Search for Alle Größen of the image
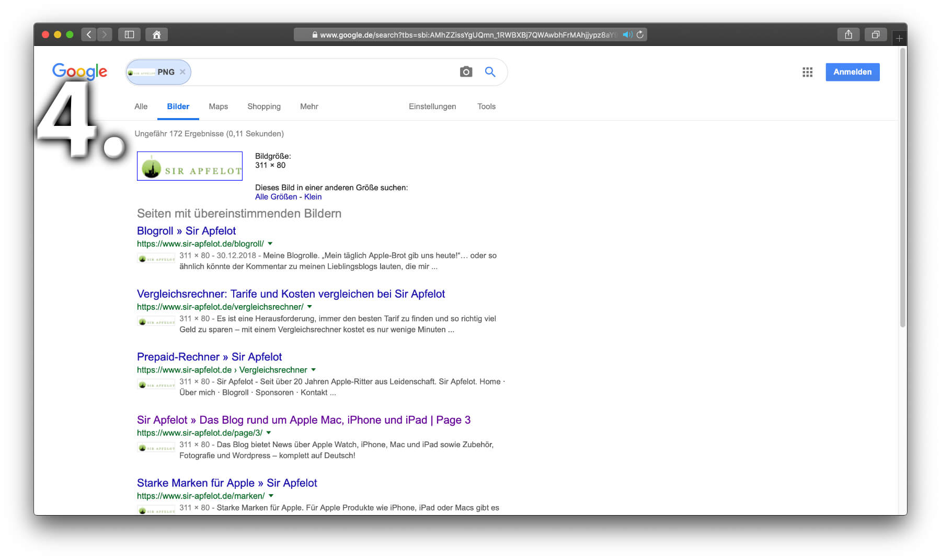Viewport: 941px width, 560px height. [276, 197]
